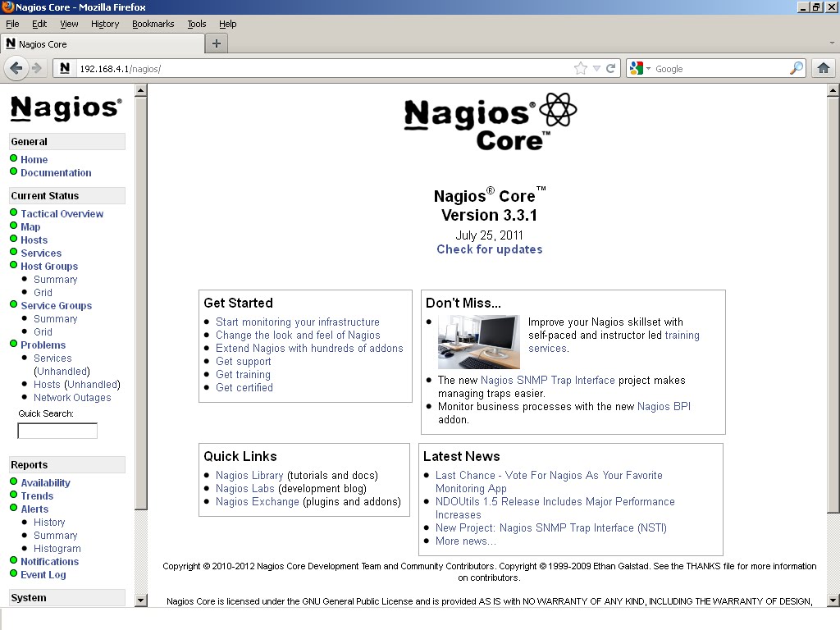Click Change the look and feel link
840x630 pixels.
tap(298, 336)
